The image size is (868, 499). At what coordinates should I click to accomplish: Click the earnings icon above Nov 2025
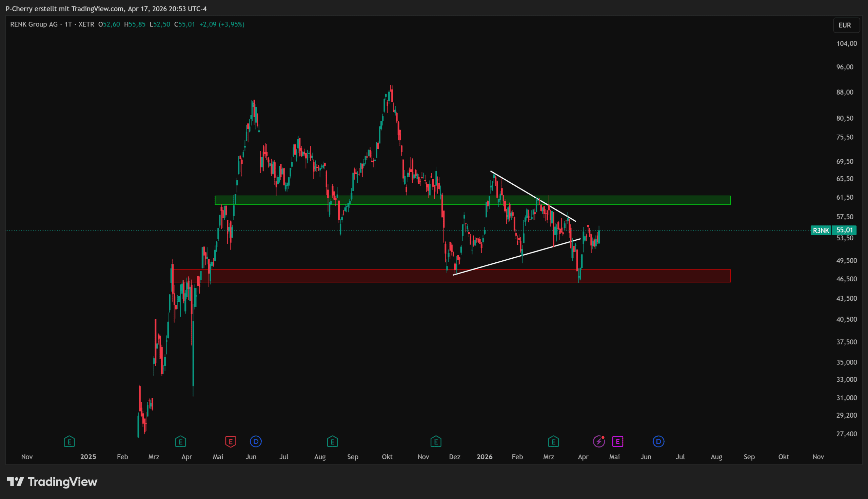pos(436,441)
